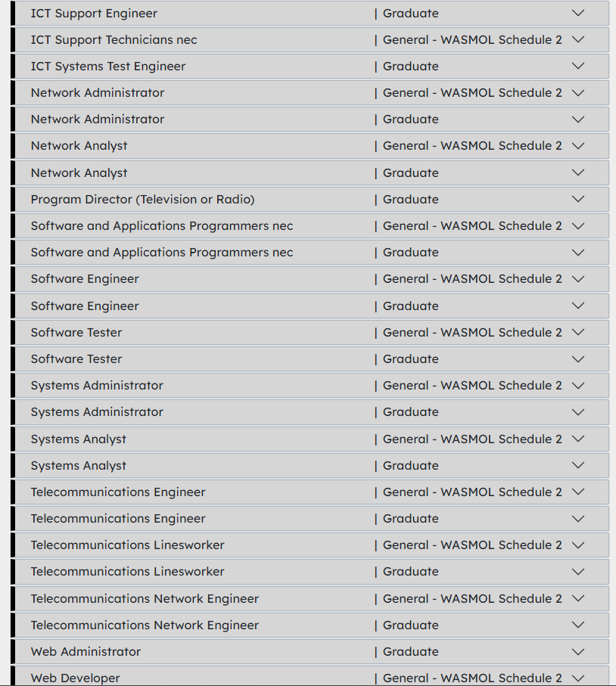Expand Network Administrator General WASMOL Schedule 2 chevron

click(x=578, y=93)
